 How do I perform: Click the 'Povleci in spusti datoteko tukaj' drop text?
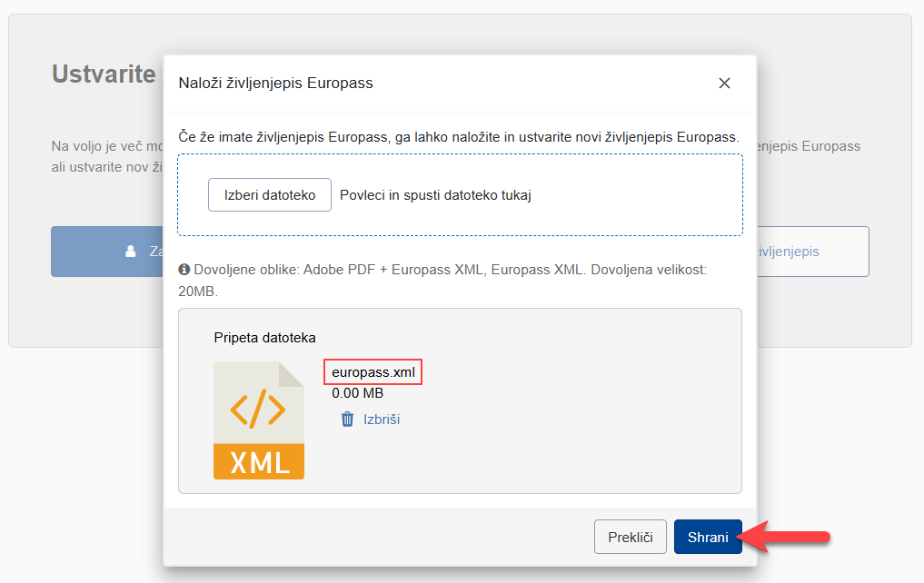(x=435, y=195)
